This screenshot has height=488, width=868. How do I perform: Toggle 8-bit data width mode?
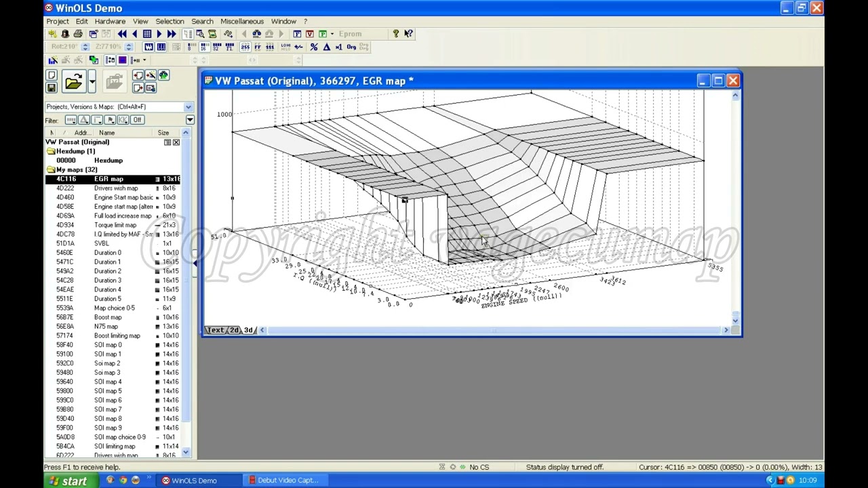coord(191,47)
